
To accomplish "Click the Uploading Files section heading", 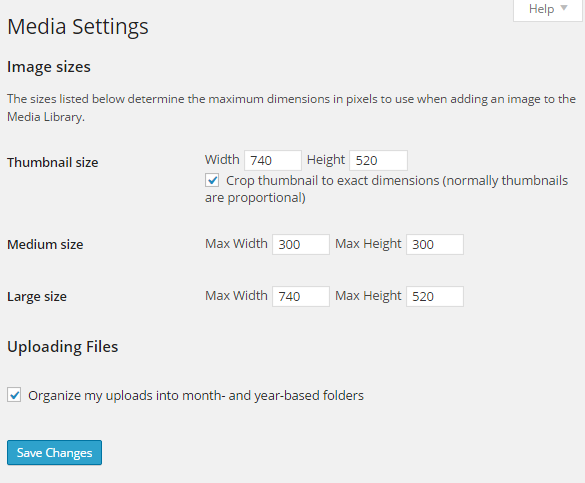I will [63, 347].
